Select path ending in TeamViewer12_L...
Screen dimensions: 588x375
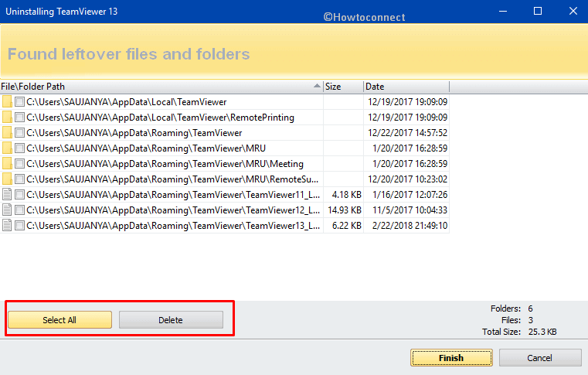tap(173, 210)
